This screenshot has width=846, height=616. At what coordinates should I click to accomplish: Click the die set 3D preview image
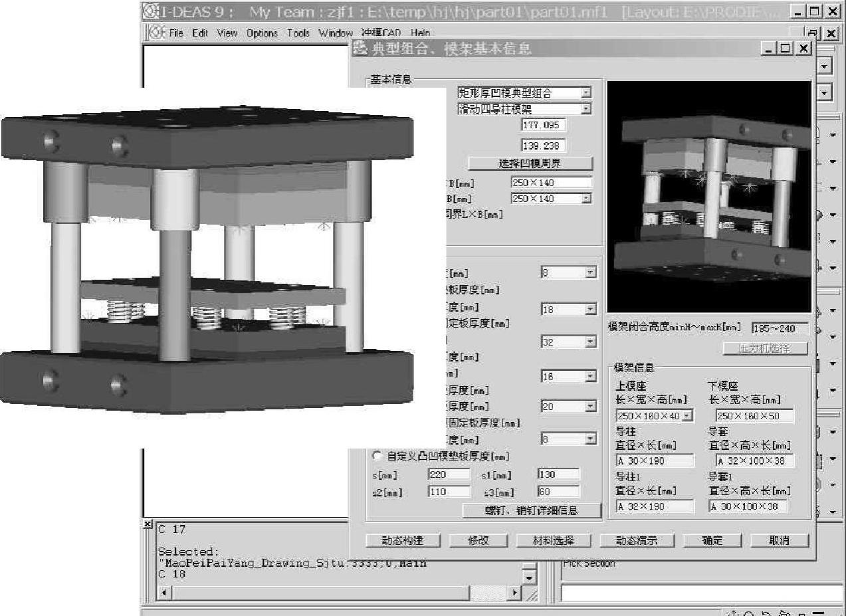[709, 197]
